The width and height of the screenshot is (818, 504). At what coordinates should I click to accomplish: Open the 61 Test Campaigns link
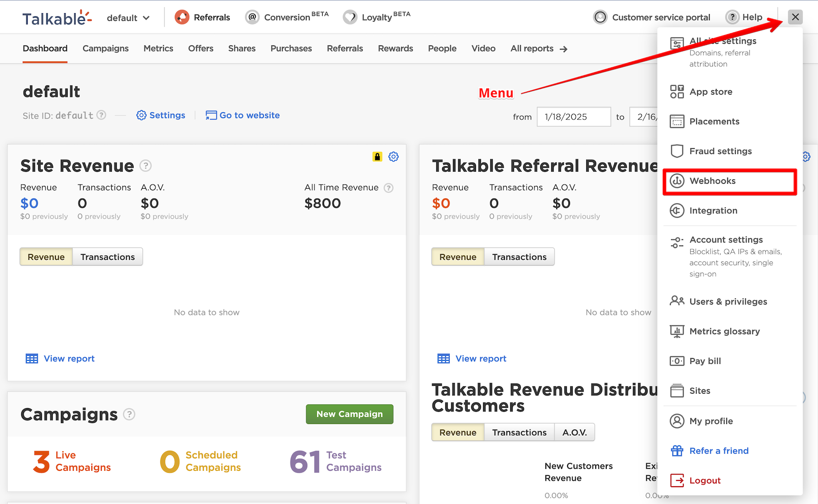335,461
